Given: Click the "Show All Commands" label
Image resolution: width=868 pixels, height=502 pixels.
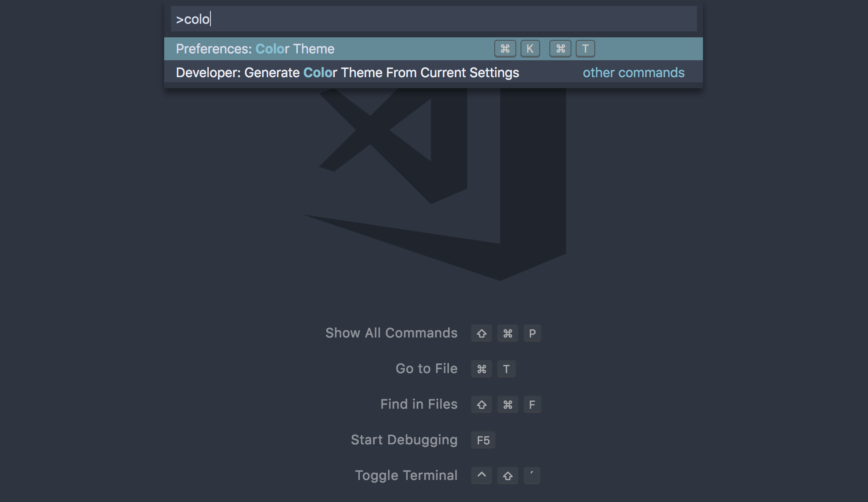Looking at the screenshot, I should point(391,333).
